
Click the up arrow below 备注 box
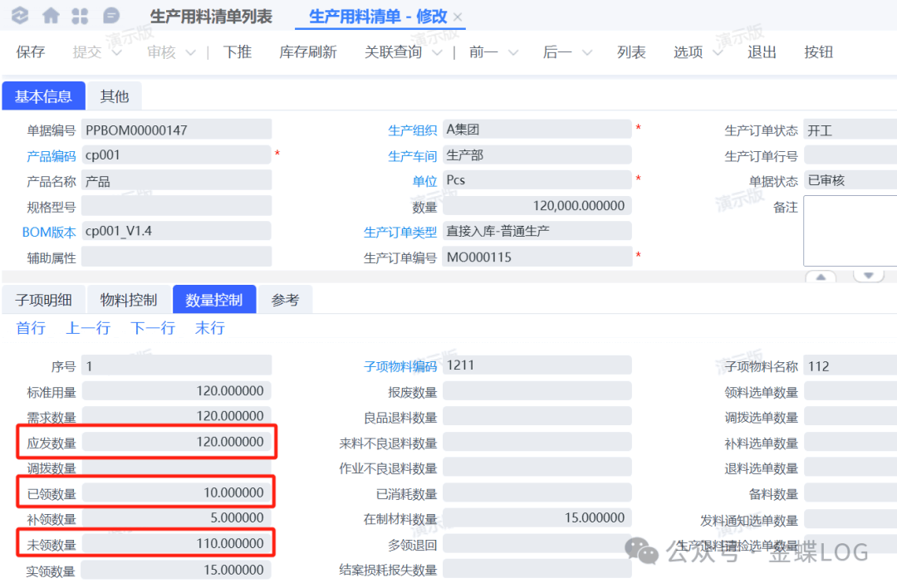pos(821,277)
